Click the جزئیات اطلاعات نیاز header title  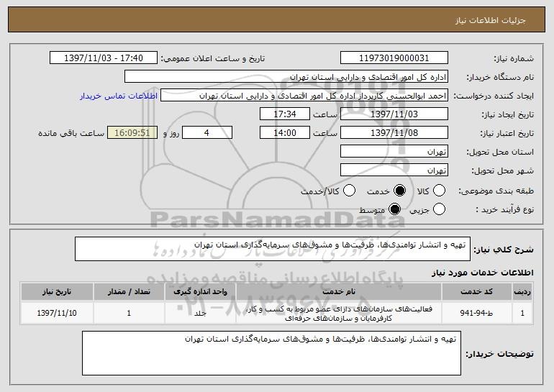tap(491, 20)
